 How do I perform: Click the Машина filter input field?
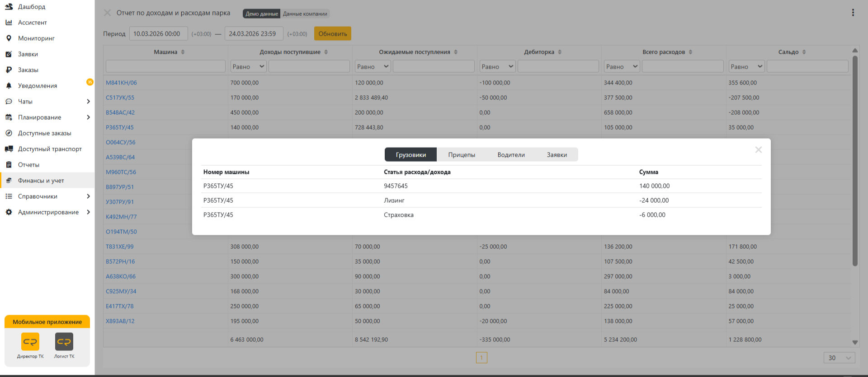click(165, 66)
